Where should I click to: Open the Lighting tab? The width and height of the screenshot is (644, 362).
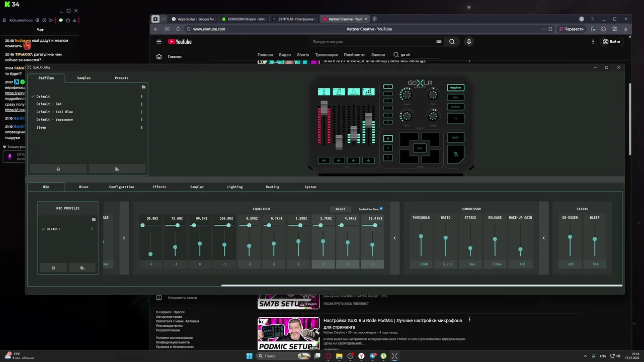click(234, 187)
